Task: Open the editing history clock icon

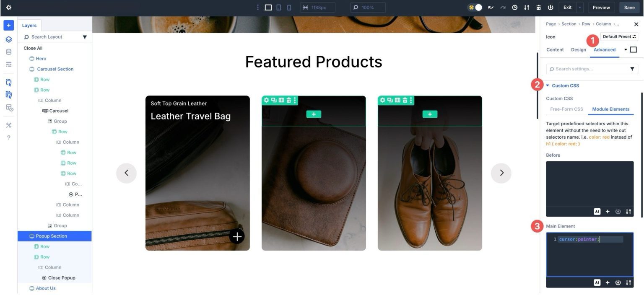Action: click(x=514, y=7)
